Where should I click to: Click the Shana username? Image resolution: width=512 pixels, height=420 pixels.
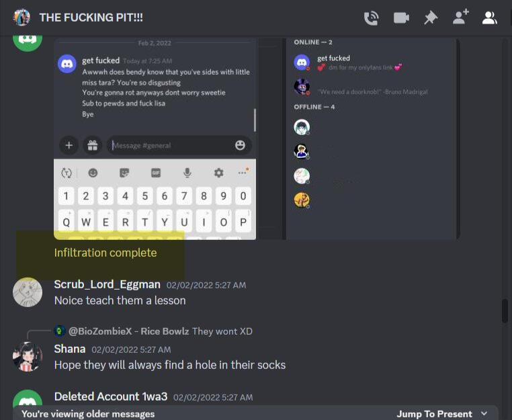pyautogui.click(x=70, y=349)
